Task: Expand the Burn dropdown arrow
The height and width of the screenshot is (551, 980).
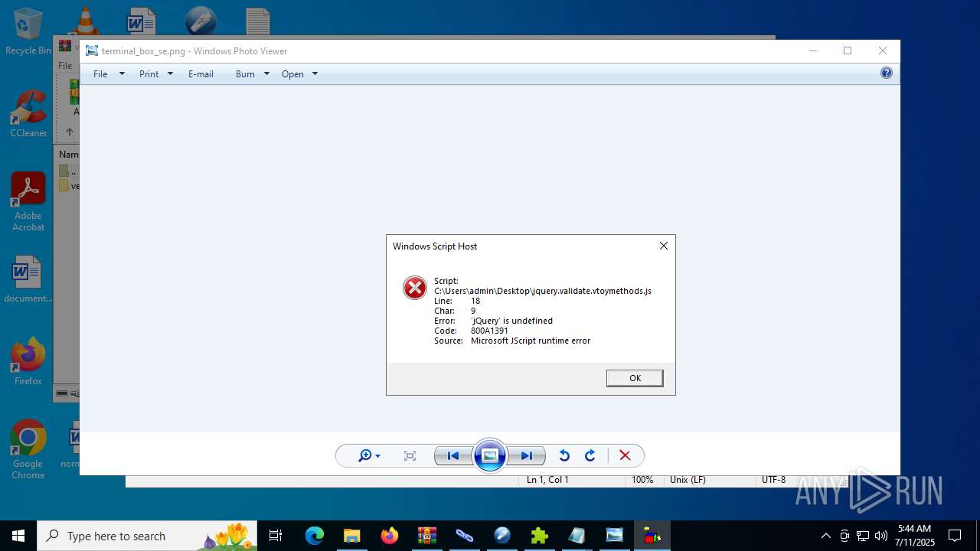Action: pyautogui.click(x=266, y=74)
